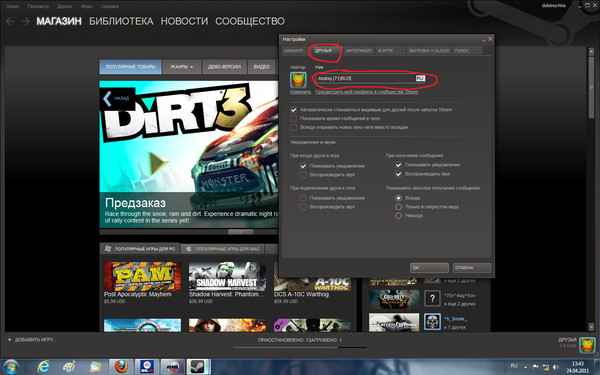Open the Windows logo tab ПОПУЛЯРНЫЕ ИГРЫ ДЛЯ PC
The width and height of the screenshot is (600, 375).
(140, 249)
